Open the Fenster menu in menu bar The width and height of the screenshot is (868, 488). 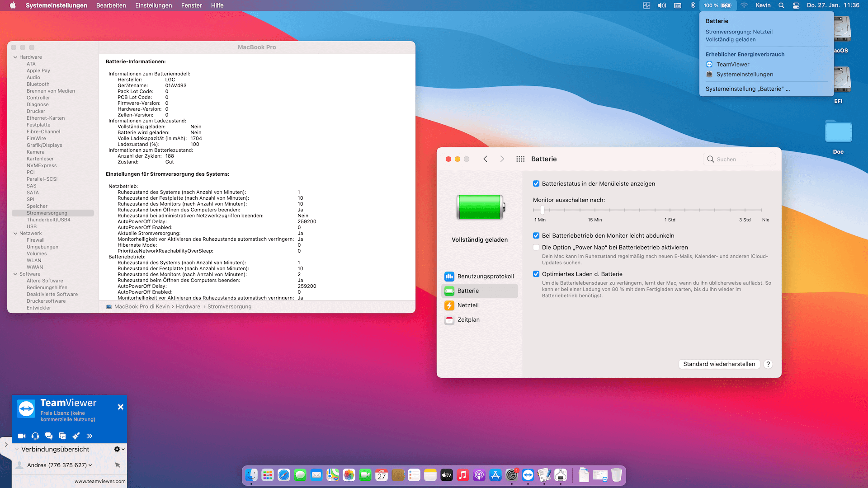click(x=191, y=5)
